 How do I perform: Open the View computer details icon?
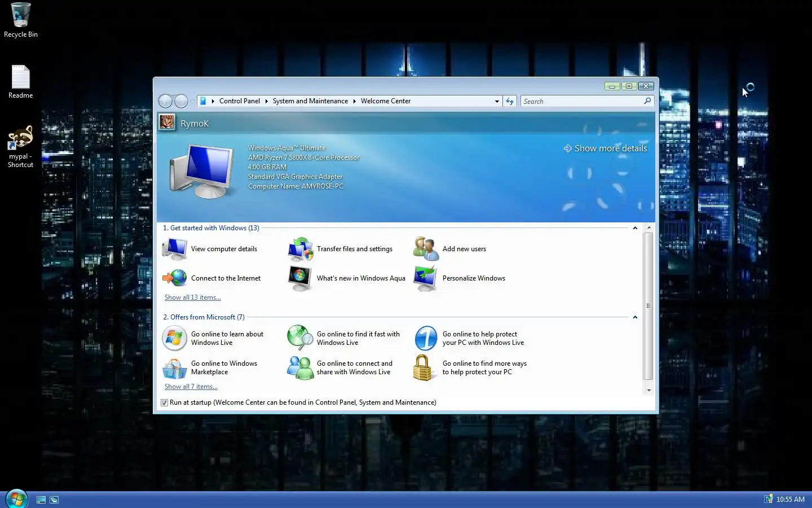pos(174,249)
